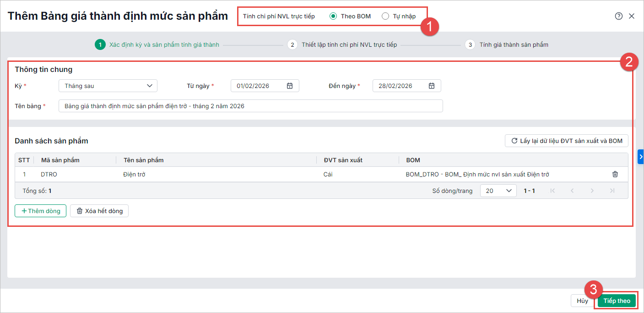Go to first page of product list
644x313 pixels.
pyautogui.click(x=552, y=191)
